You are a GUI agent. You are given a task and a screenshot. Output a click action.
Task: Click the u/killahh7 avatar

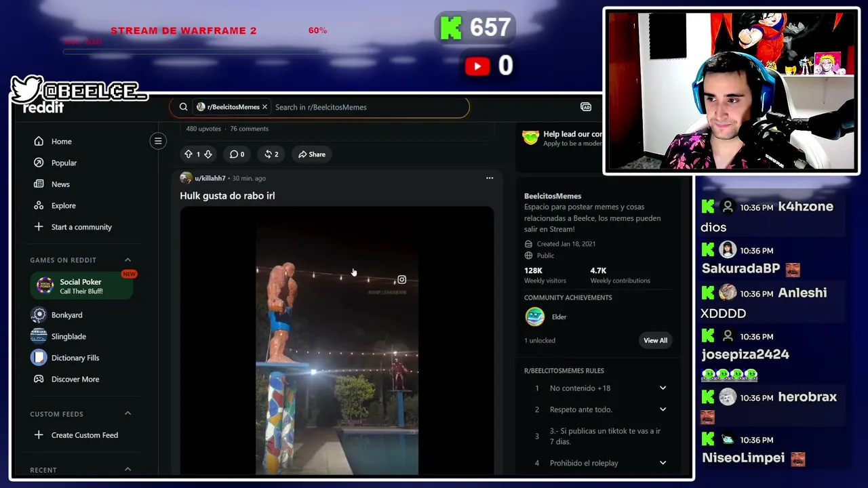coord(186,178)
